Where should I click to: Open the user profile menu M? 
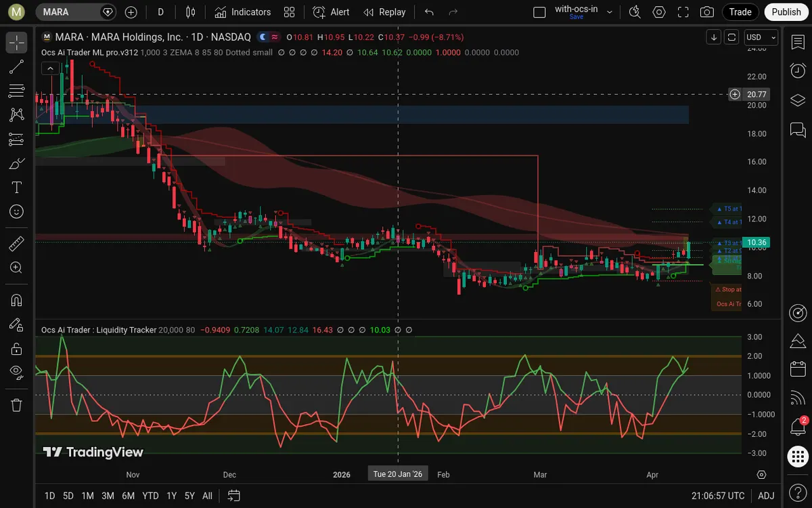(17, 12)
